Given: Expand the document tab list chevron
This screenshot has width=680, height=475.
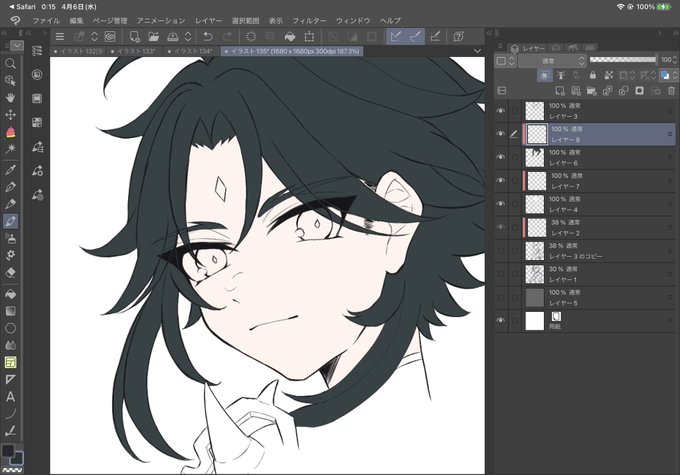Looking at the screenshot, I should point(477,51).
